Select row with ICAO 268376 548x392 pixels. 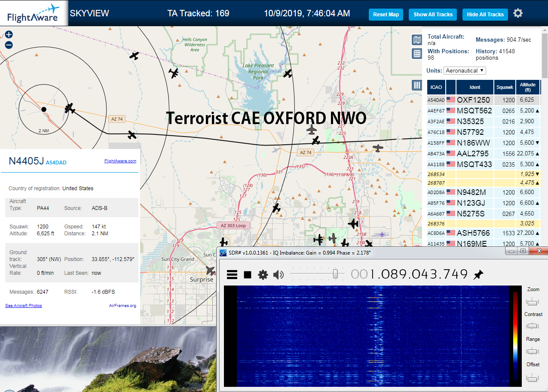(483, 223)
